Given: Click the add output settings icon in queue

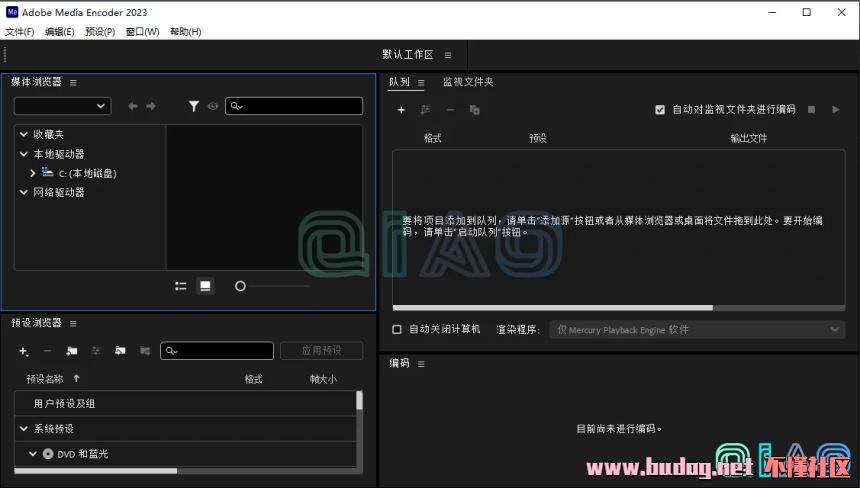Looking at the screenshot, I should tap(425, 110).
